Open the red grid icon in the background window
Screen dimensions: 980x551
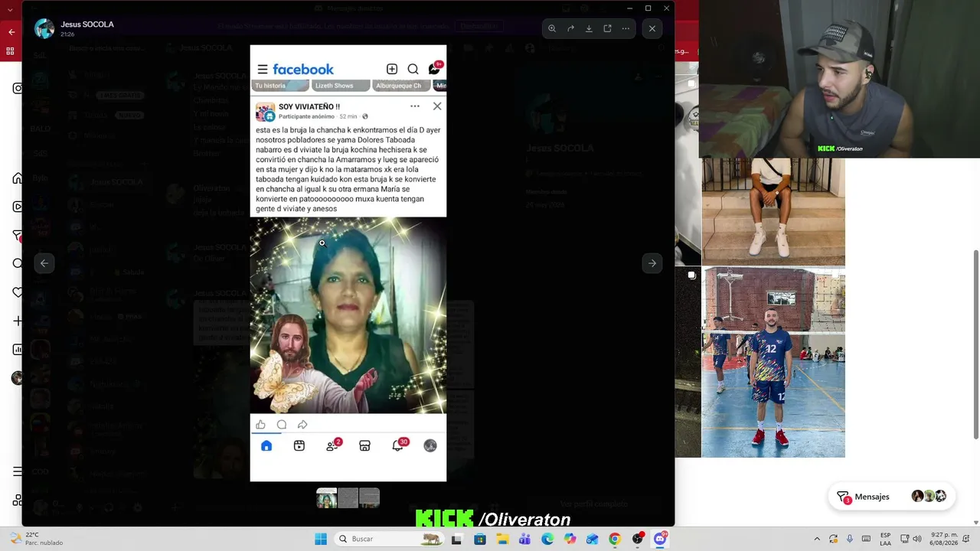point(10,51)
